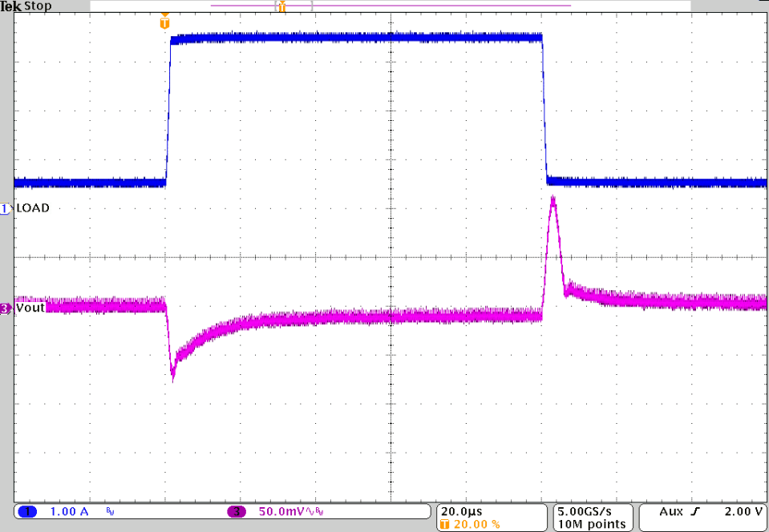
Task: Click the orange trigger position marker icon
Action: tap(165, 21)
